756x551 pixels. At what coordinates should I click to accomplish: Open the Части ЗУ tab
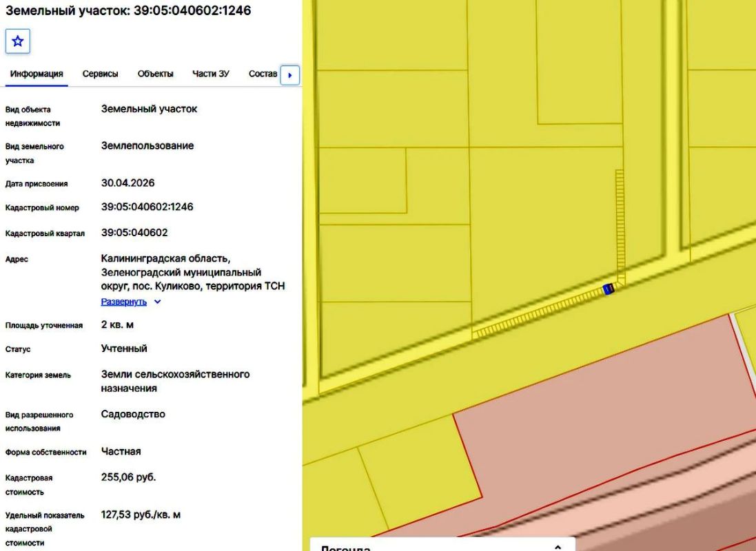point(211,74)
